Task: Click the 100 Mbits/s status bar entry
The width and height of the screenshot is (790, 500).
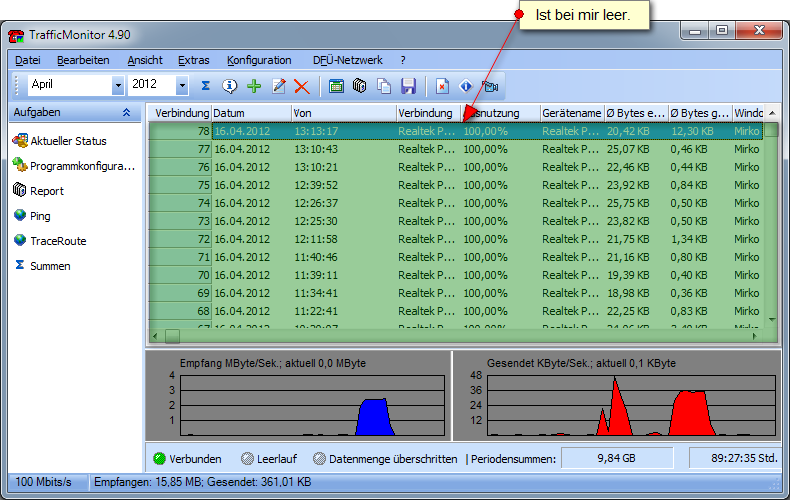Action: coord(43,482)
